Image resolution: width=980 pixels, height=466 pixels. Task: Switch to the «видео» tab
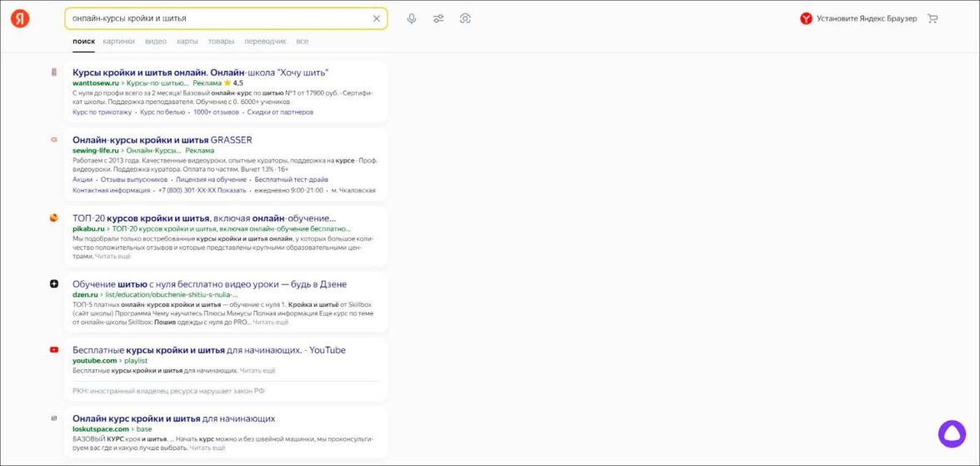coord(156,42)
